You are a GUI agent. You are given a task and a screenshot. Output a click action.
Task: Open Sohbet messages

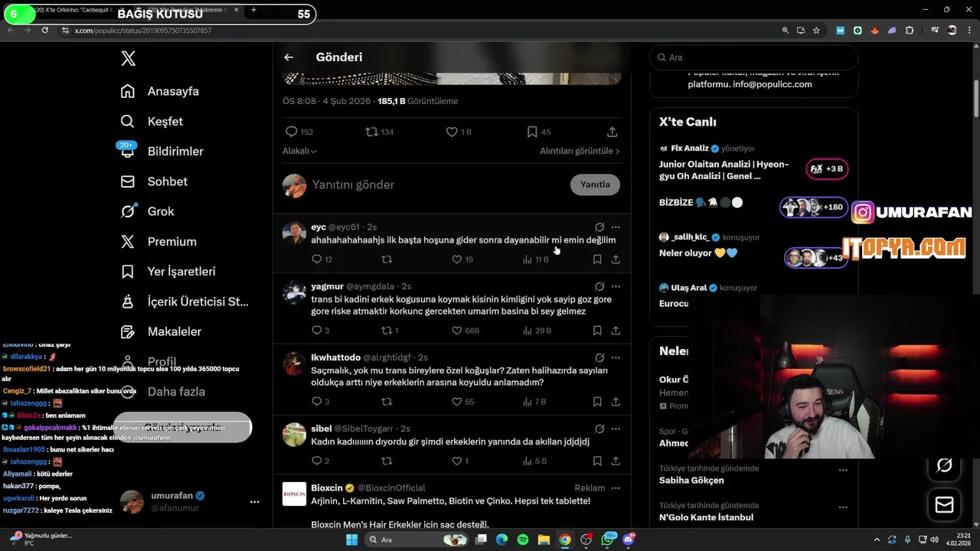pos(154,181)
